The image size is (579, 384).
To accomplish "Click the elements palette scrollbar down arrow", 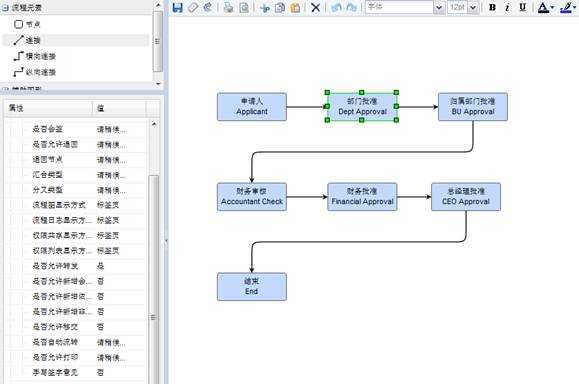I will tap(158, 84).
